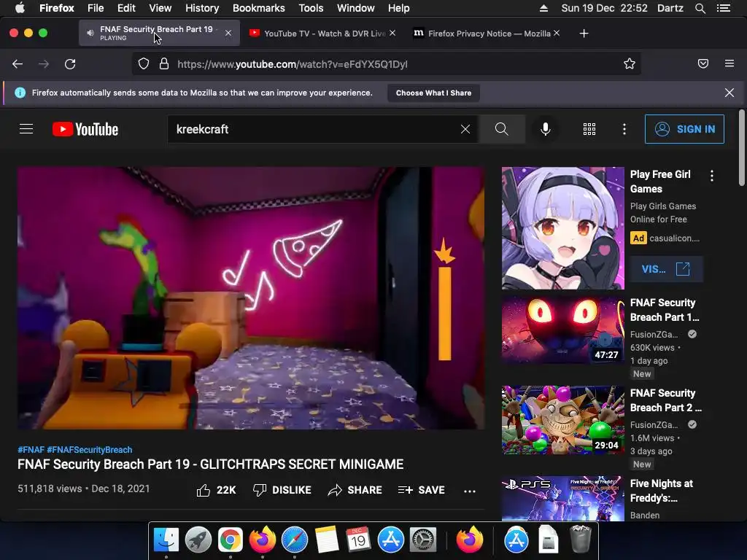747x560 pixels.
Task: Open FusionZGamer channel on 47:27 video
Action: click(654, 334)
